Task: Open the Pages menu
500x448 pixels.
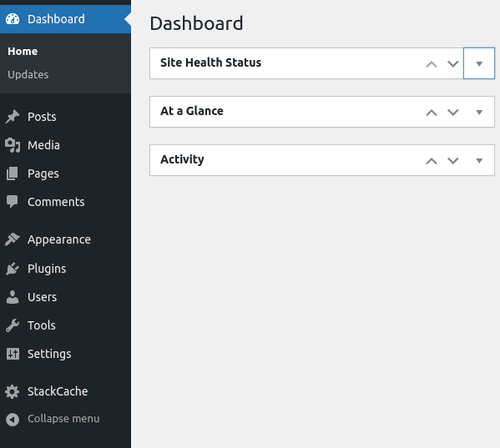Action: [43, 174]
